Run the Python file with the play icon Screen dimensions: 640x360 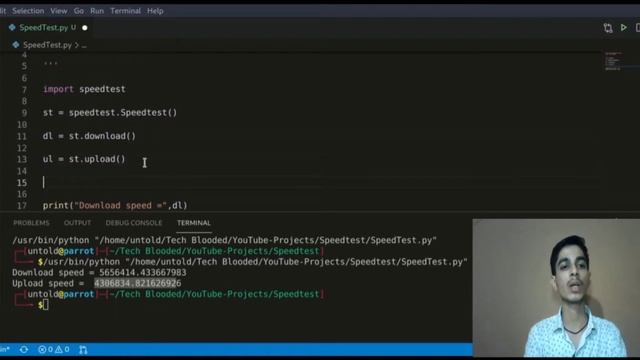623,28
